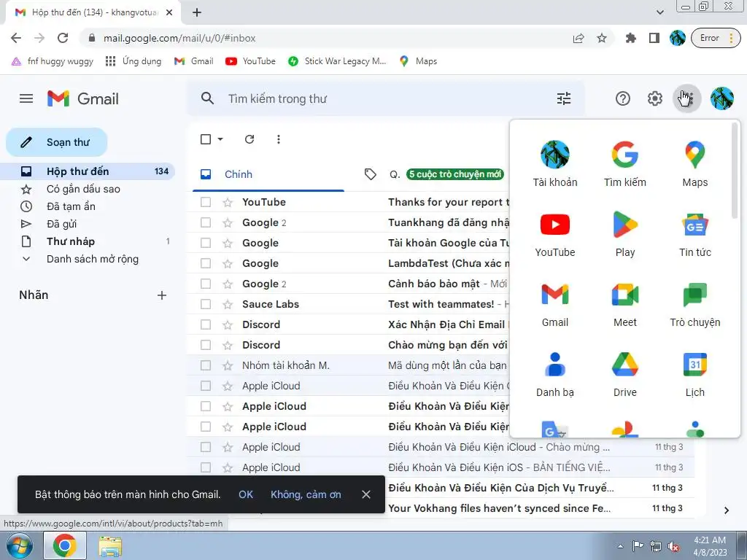Open the Chính primary tab
The height and width of the screenshot is (560, 747).
(x=268, y=174)
